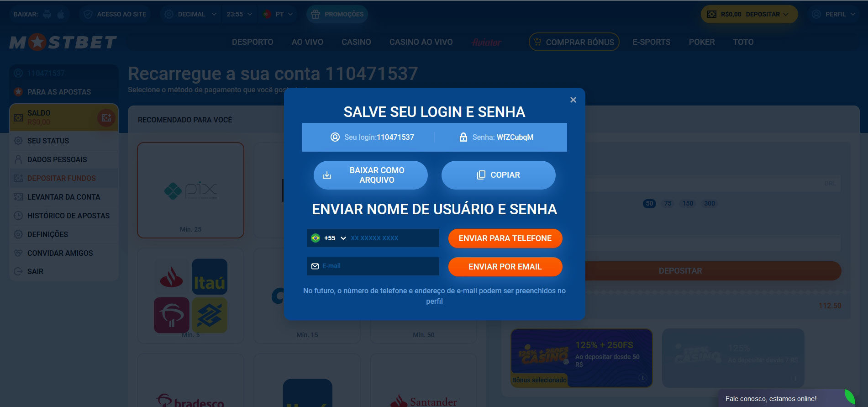Open Convidar Amigos in sidebar
The height and width of the screenshot is (407, 868).
click(x=64, y=253)
